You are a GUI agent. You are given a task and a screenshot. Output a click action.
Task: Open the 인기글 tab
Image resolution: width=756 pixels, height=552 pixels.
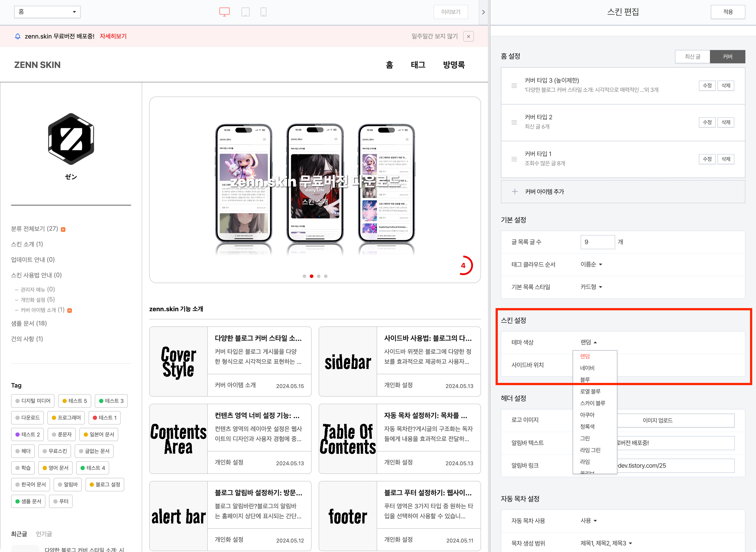tap(44, 534)
